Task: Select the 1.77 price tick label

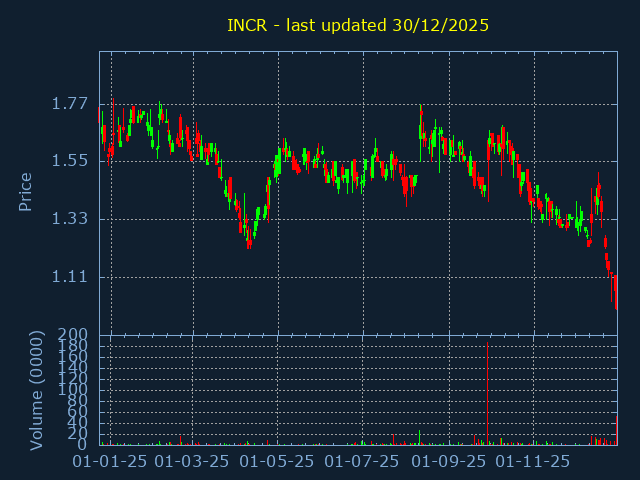Action: [x=70, y=104]
